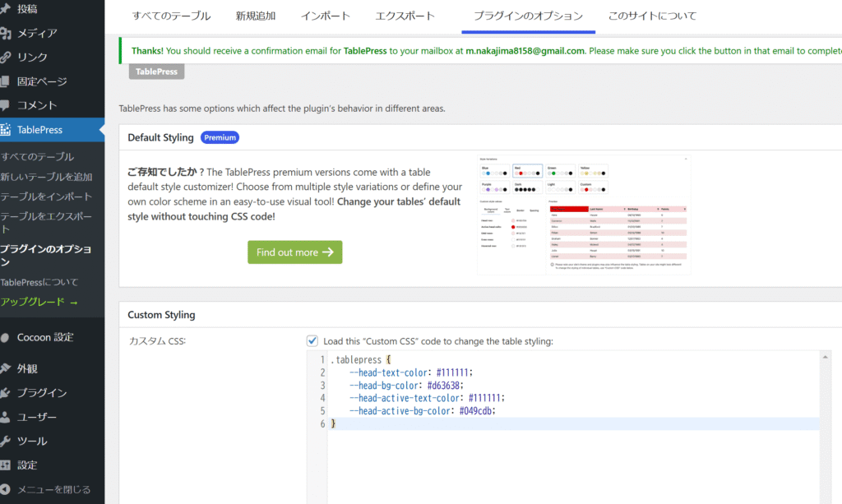Click the blue Premium badge
The image size is (842, 504).
point(220,137)
